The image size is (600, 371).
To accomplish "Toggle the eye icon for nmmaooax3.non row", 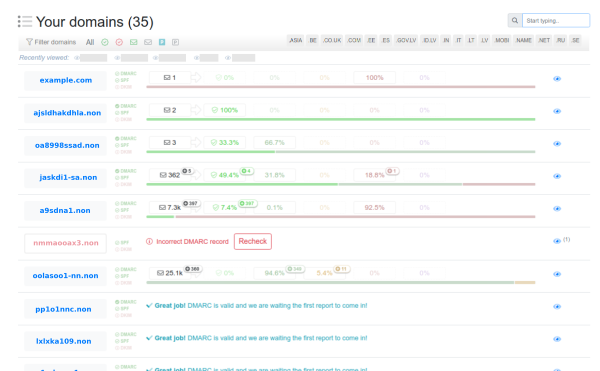I will (x=557, y=241).
